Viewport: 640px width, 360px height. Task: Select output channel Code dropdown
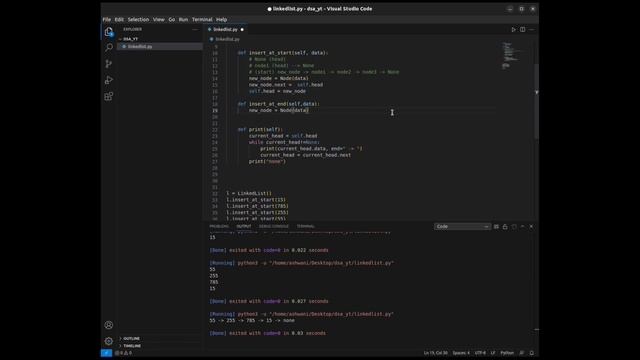pyautogui.click(x=462, y=227)
